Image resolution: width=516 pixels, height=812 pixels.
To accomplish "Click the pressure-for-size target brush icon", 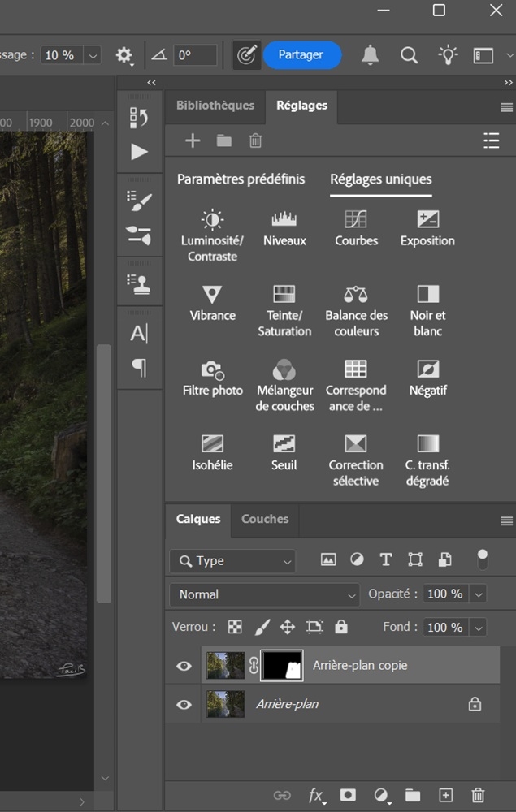I will click(246, 55).
